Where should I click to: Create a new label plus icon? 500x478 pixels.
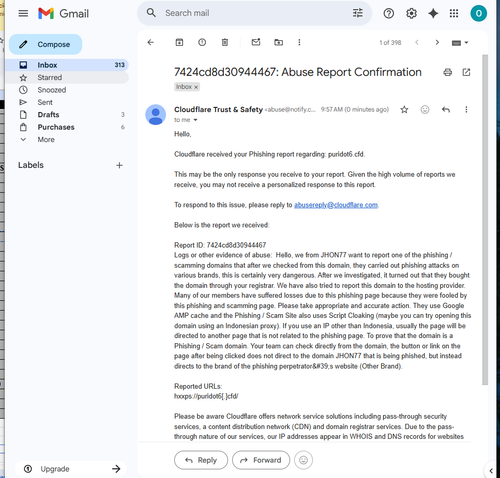tap(119, 165)
